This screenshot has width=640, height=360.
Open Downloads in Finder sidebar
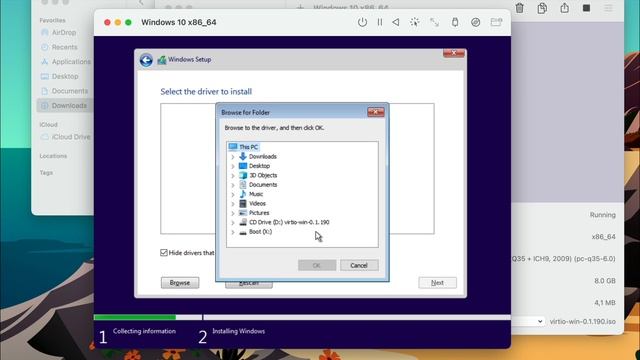[64, 106]
